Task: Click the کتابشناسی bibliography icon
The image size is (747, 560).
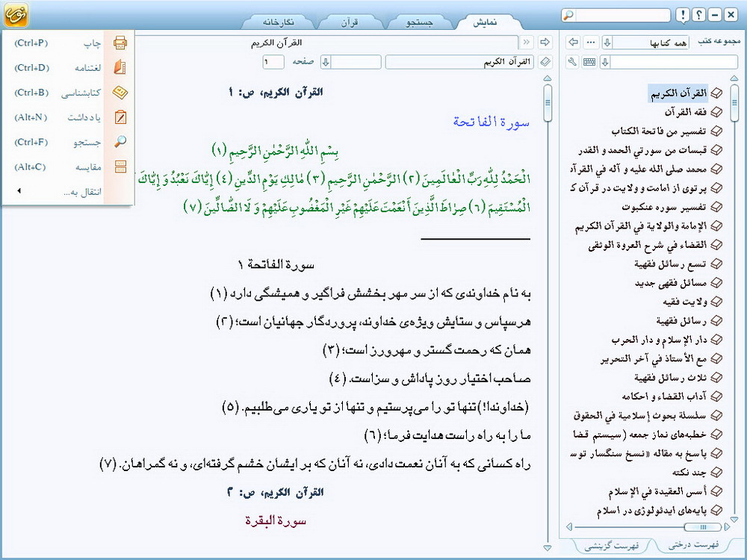Action: point(120,93)
